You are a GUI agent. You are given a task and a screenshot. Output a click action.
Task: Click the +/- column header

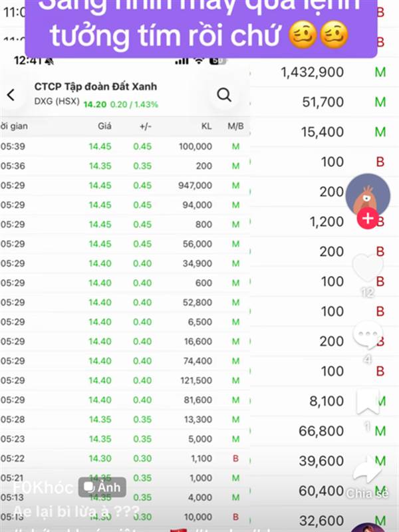145,126
